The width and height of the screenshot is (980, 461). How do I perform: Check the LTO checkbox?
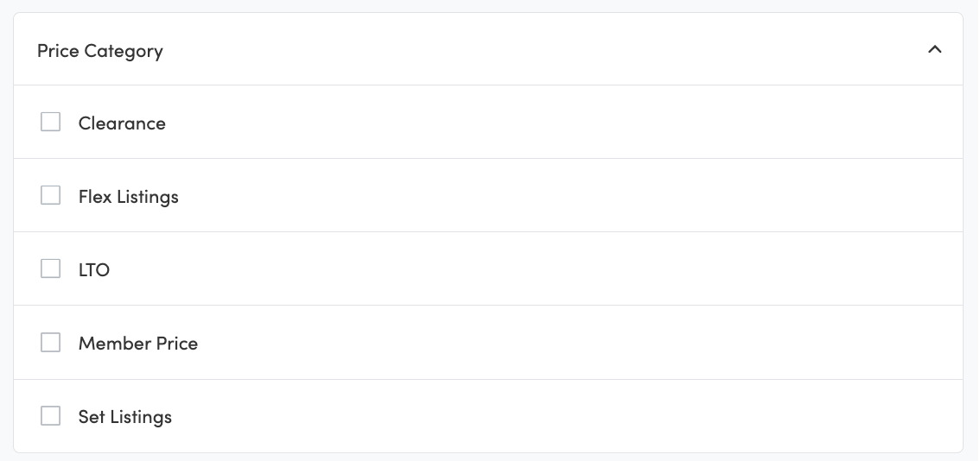(x=51, y=269)
